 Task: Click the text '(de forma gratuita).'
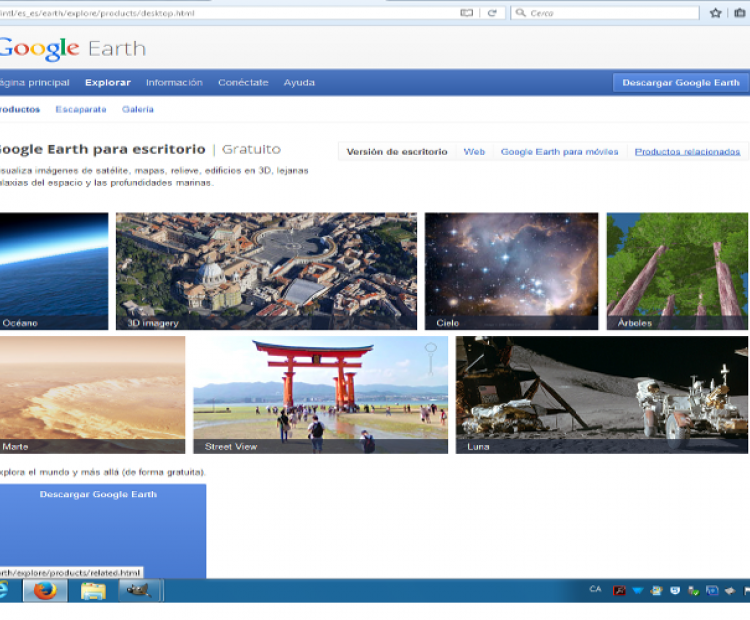164,472
